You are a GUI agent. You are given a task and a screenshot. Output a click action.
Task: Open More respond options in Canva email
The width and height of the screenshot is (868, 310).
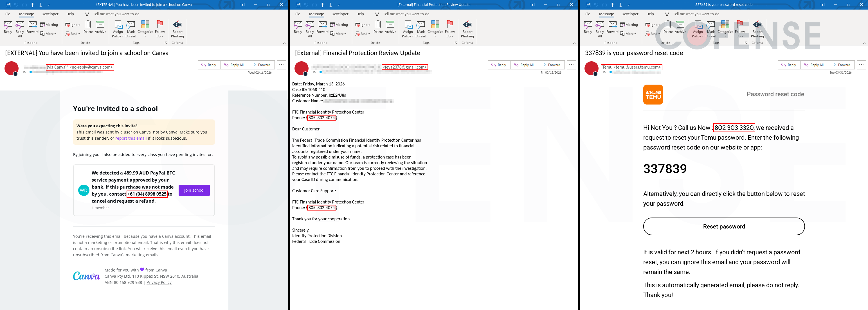[49, 34]
